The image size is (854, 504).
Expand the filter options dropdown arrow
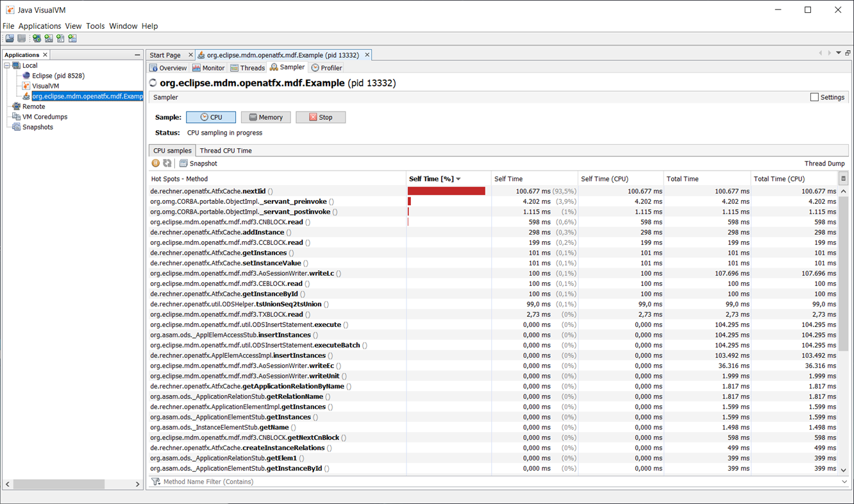[x=844, y=482]
